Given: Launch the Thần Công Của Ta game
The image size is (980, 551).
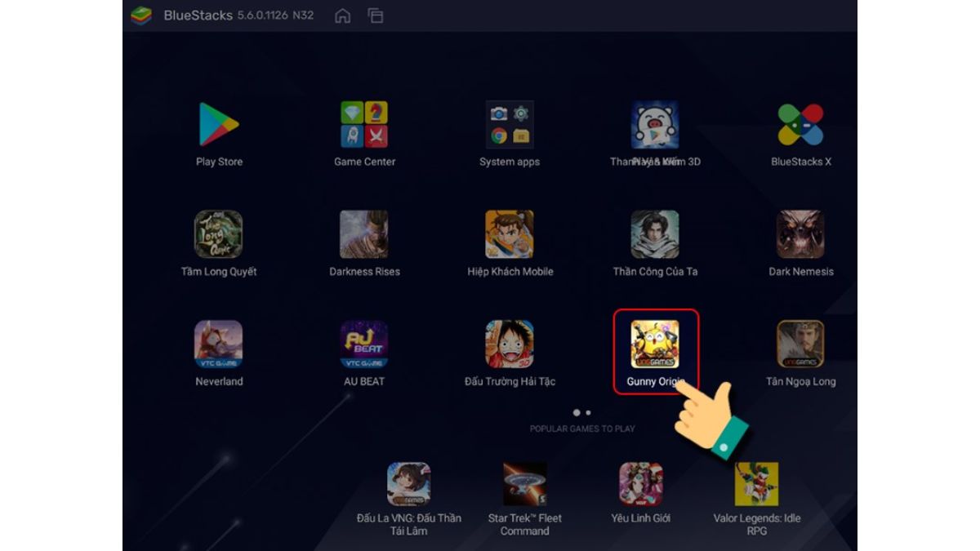Looking at the screenshot, I should pyautogui.click(x=655, y=235).
